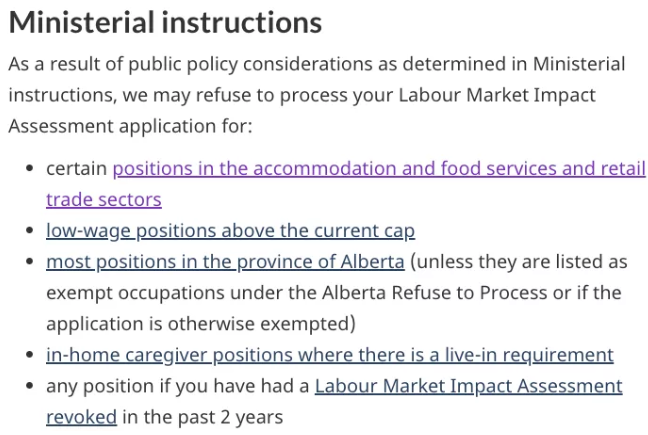Click "in the past 2 years" text
The height and width of the screenshot is (435, 648).
click(x=202, y=416)
